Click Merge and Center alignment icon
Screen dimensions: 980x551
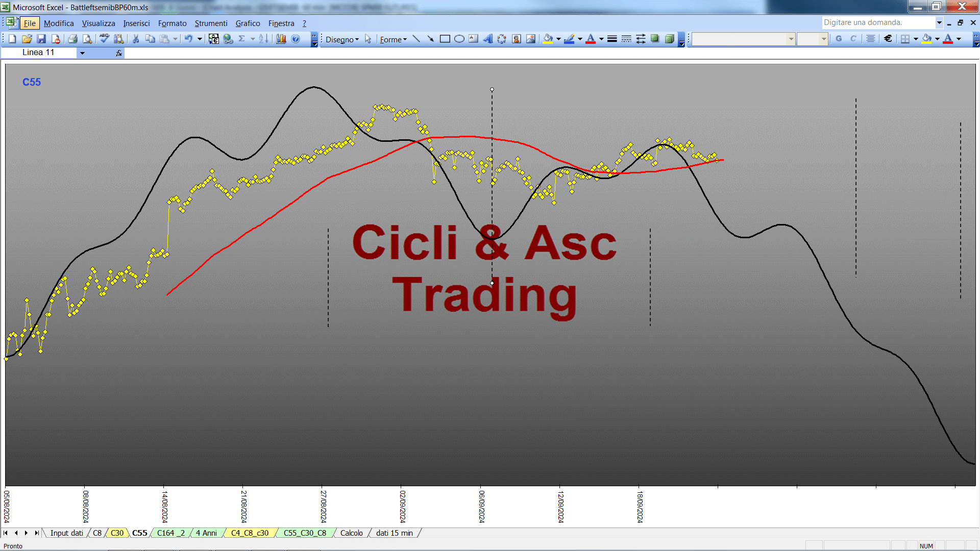[x=871, y=39]
